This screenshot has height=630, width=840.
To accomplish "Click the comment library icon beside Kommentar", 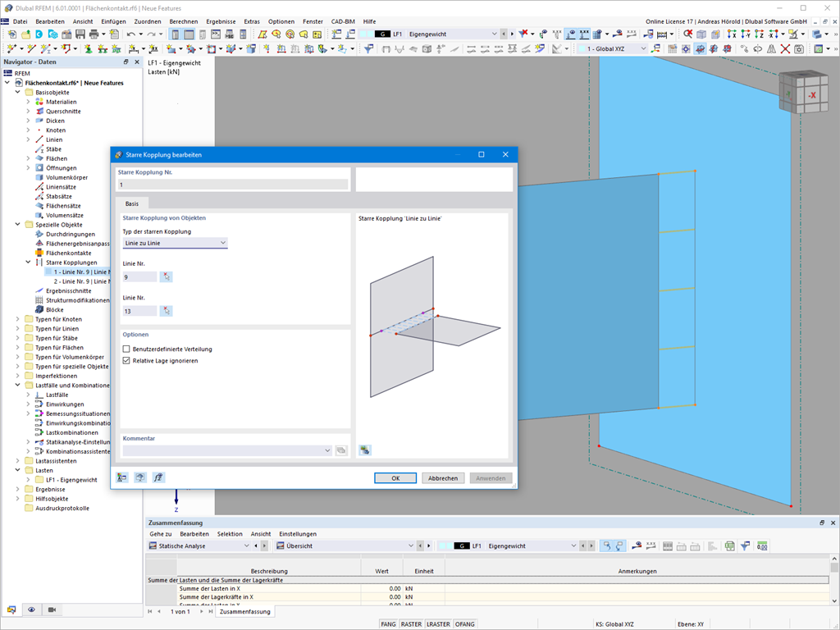I will point(341,450).
